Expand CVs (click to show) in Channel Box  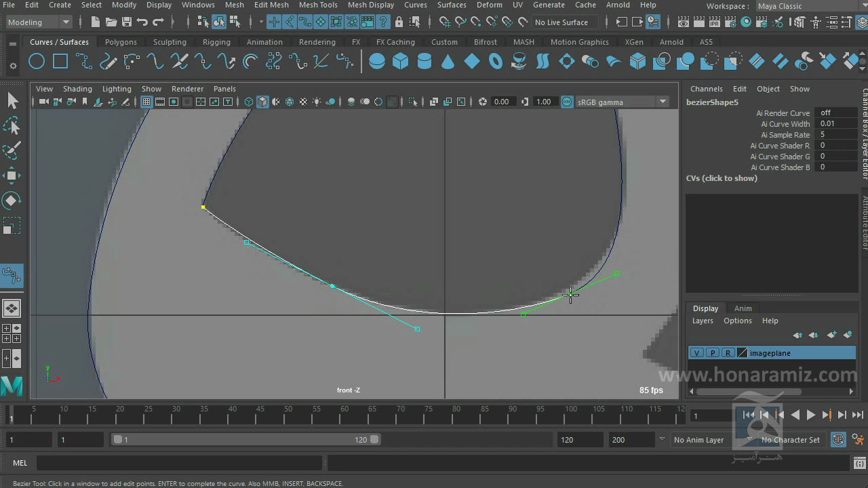pyautogui.click(x=722, y=178)
